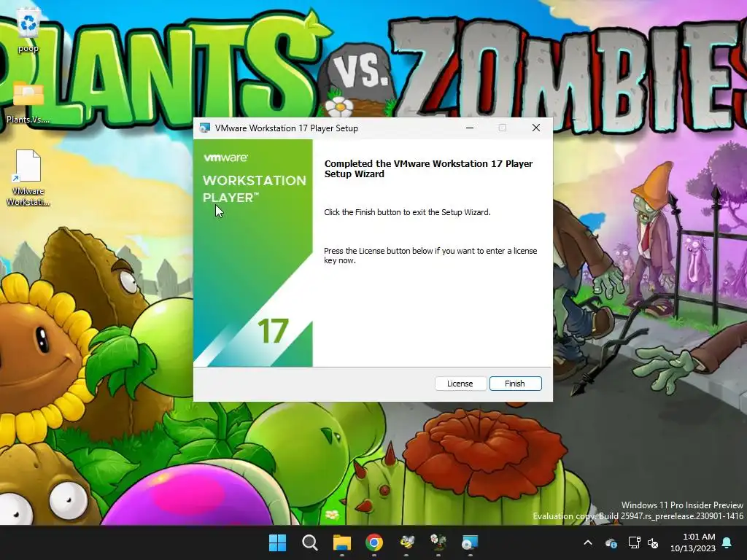Show hidden system tray icons

pos(588,542)
